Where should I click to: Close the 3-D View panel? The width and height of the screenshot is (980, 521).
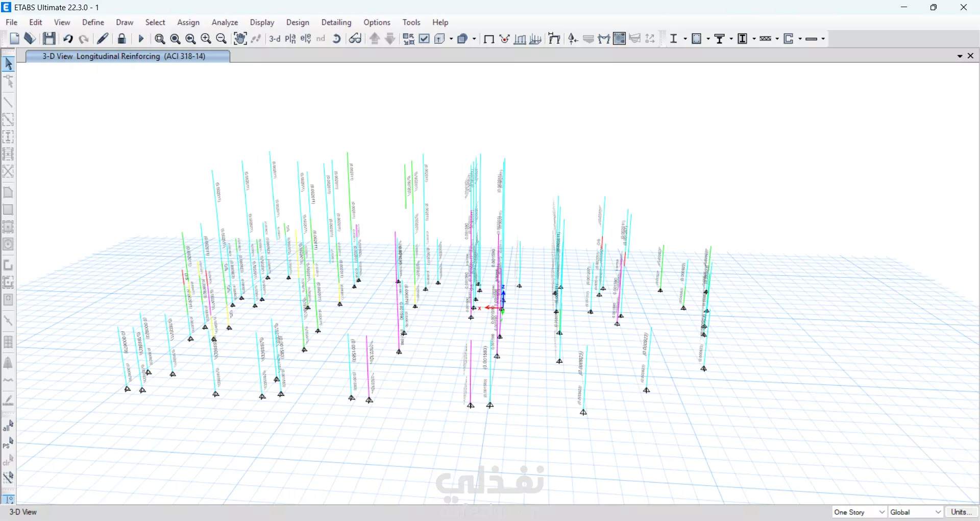coord(971,56)
